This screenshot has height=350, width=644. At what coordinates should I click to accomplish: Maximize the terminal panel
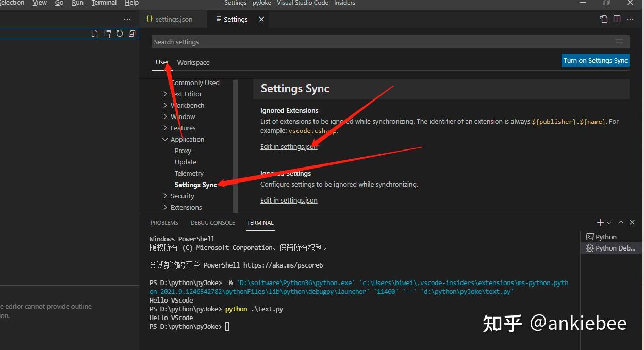point(621,222)
